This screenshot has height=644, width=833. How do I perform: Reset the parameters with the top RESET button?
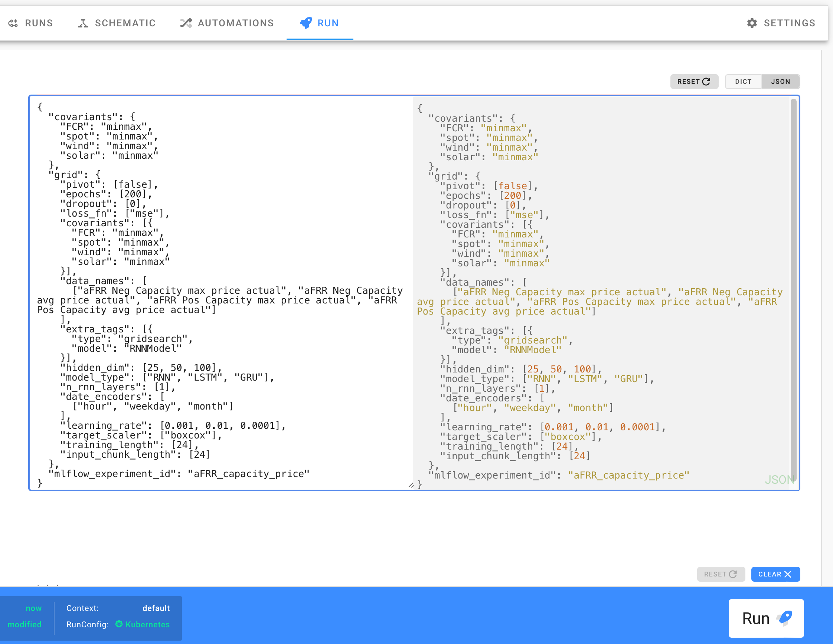coord(694,82)
